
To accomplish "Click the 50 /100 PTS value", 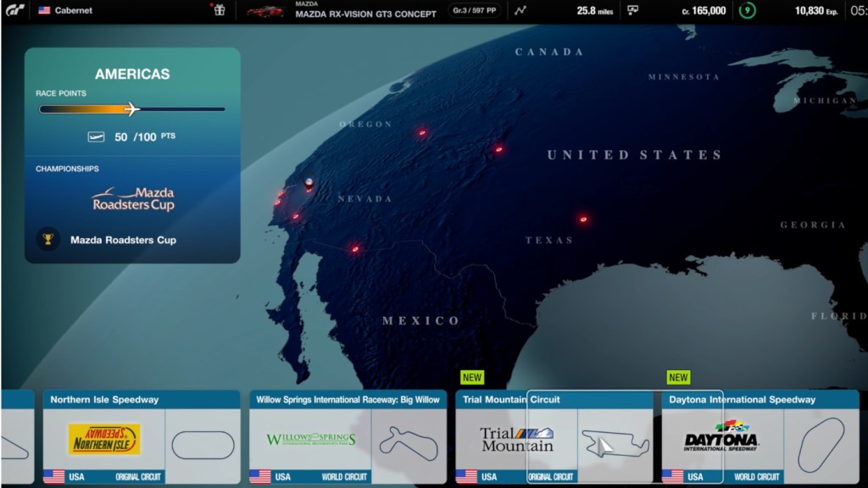I will (145, 136).
